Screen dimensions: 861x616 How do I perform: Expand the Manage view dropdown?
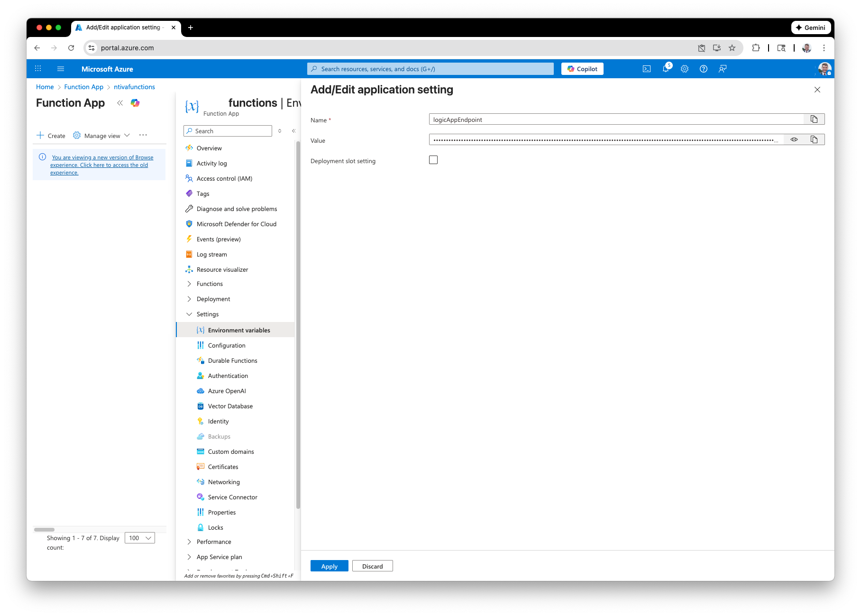102,136
